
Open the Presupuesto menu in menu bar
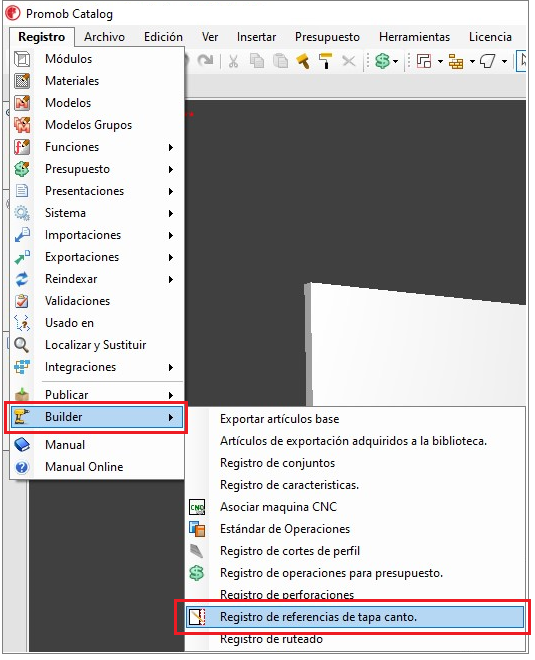click(x=327, y=37)
